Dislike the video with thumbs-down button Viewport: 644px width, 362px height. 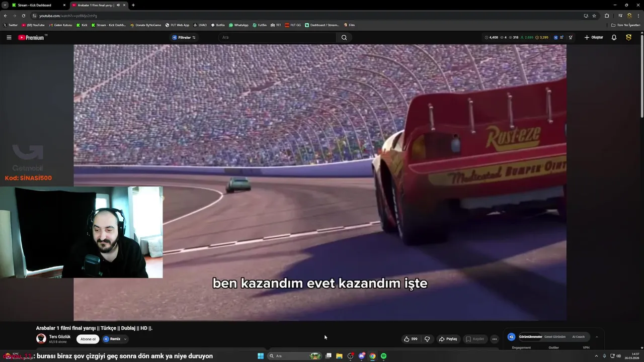pos(427,339)
